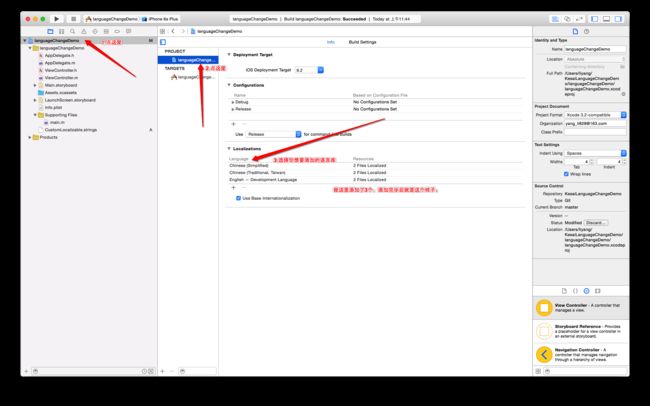650x406 pixels.
Task: Select the Standard editor toolbar icon
Action: (x=555, y=19)
